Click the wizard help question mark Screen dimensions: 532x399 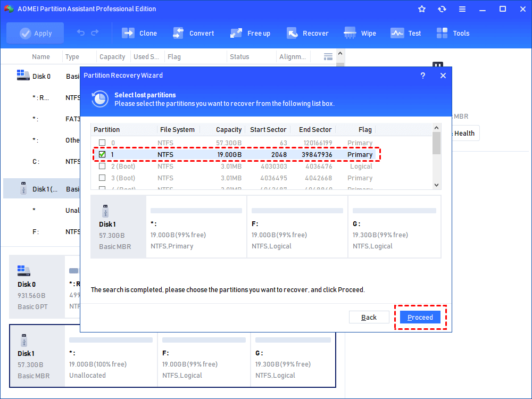[x=423, y=76]
